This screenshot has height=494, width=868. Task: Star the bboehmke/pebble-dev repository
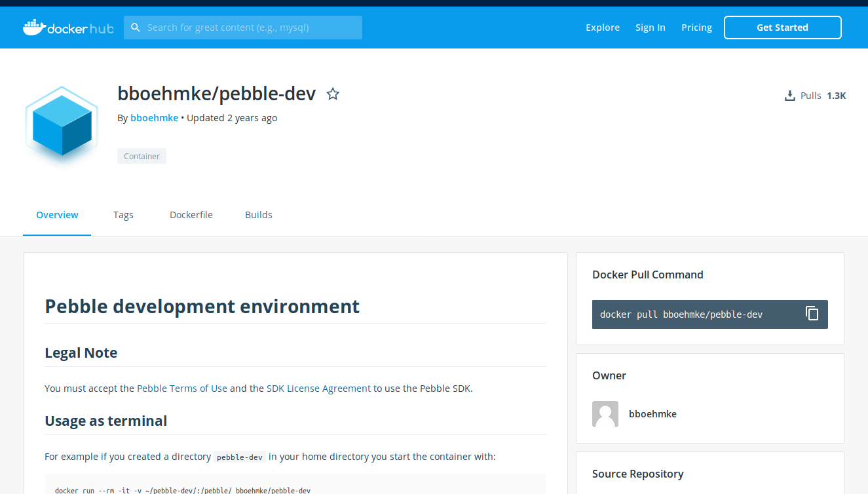coord(333,94)
